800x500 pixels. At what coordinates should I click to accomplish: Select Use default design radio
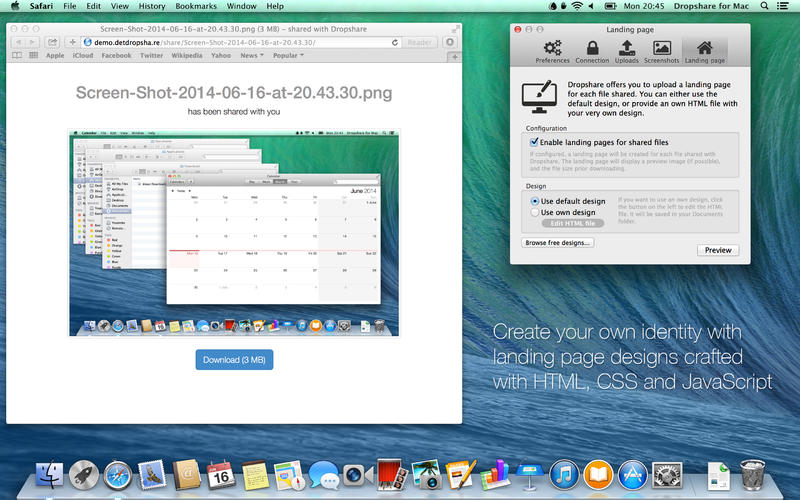(x=535, y=201)
